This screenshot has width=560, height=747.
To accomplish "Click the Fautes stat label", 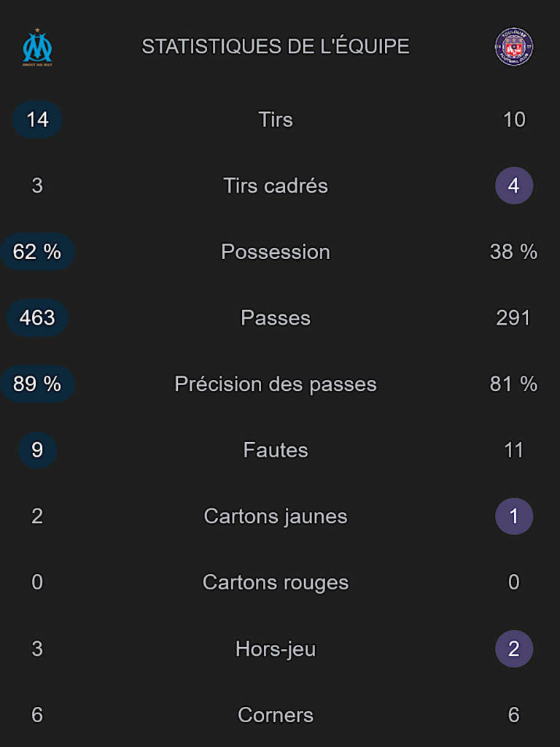I will (x=276, y=450).
